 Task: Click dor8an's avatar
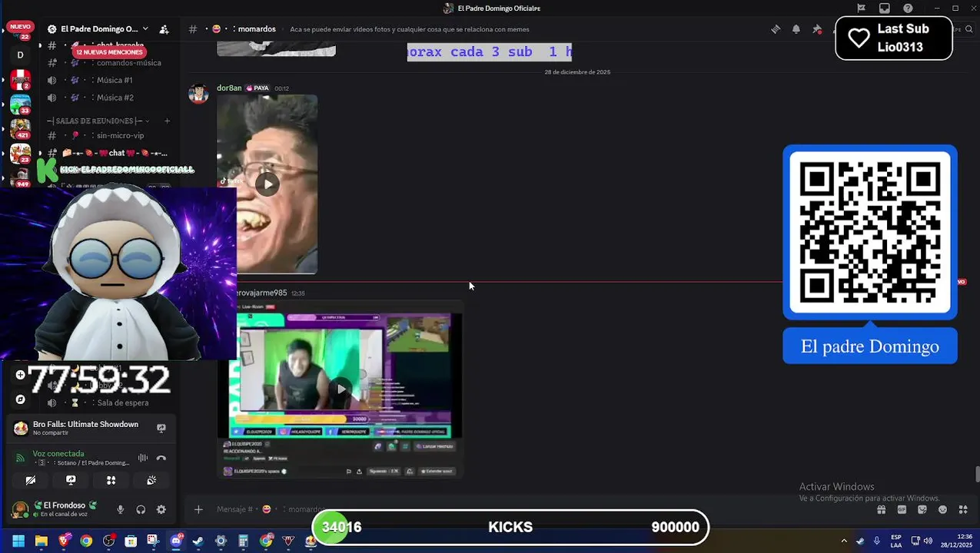coord(199,94)
